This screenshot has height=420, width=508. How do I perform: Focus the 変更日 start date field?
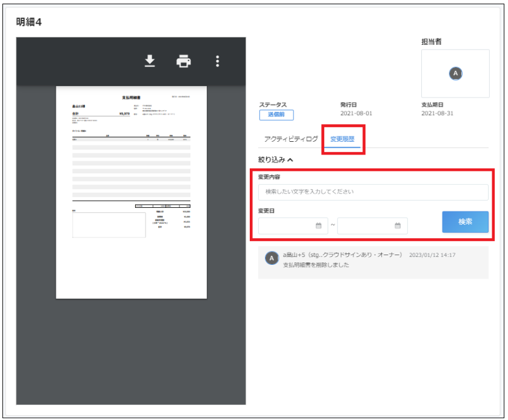click(x=293, y=225)
